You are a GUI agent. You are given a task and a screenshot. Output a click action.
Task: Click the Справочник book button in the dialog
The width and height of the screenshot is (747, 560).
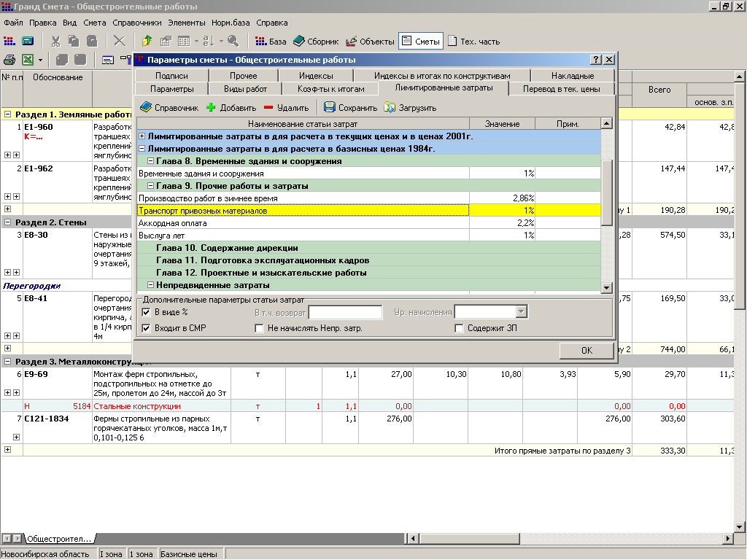[169, 108]
